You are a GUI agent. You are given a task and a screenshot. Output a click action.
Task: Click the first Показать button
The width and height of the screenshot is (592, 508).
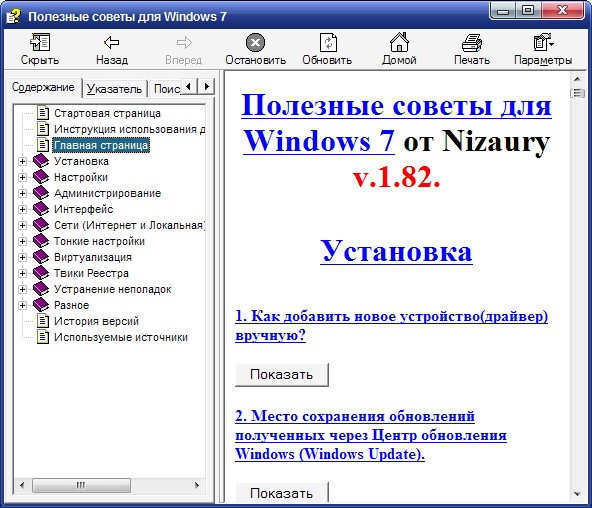[282, 374]
